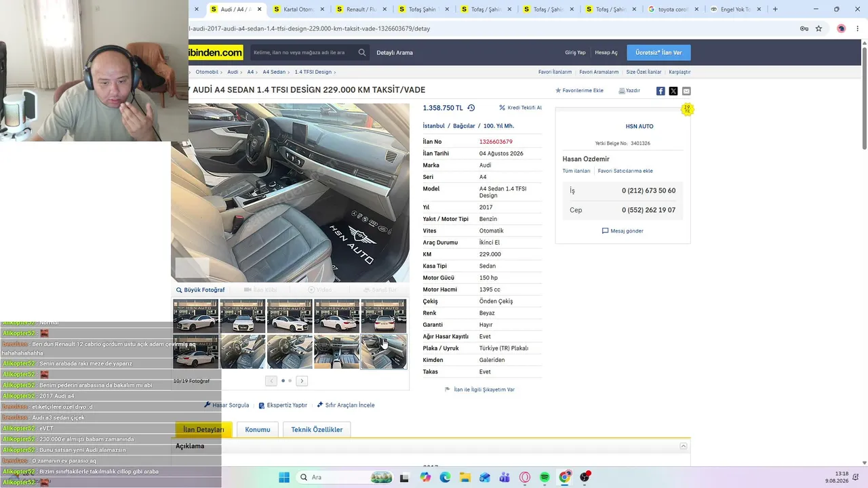Open Favori İlanlarım link

point(555,72)
